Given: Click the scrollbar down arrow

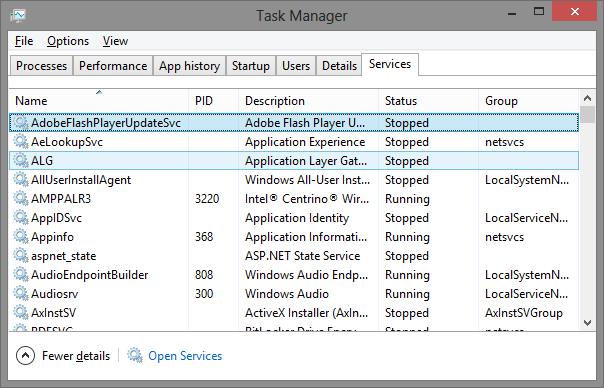Looking at the screenshot, I should [x=587, y=322].
